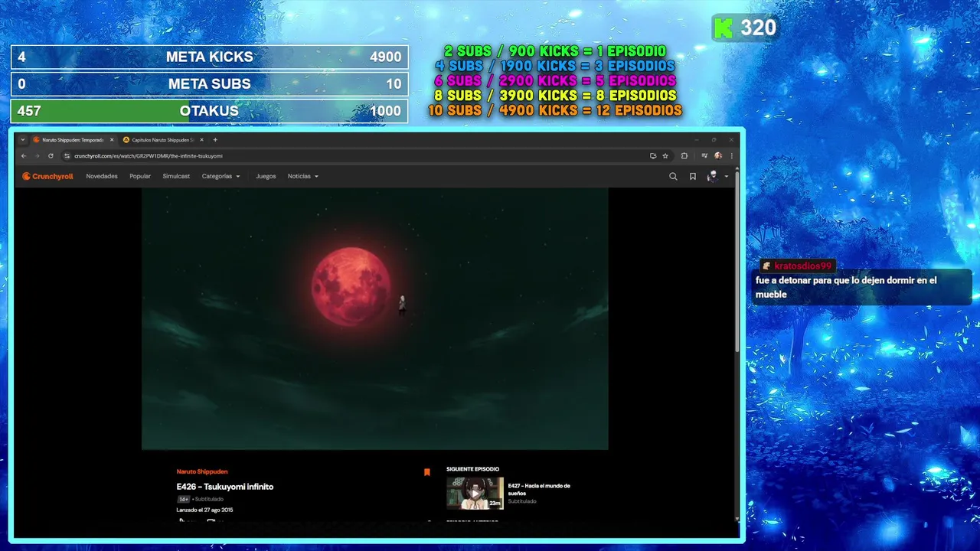Click the page vertical scrollbar

point(738,260)
